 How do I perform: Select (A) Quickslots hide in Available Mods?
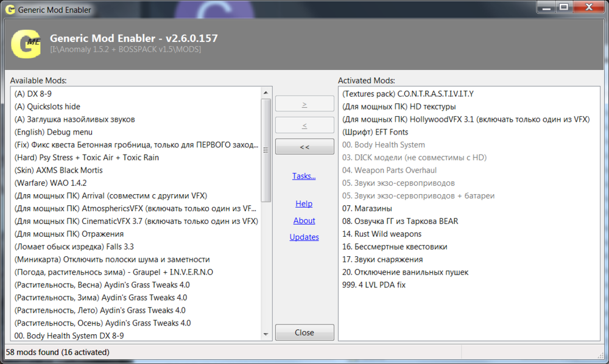[47, 107]
